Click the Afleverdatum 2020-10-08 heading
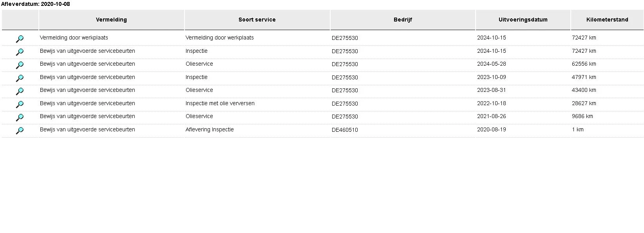This screenshot has width=644, height=233. (x=36, y=4)
